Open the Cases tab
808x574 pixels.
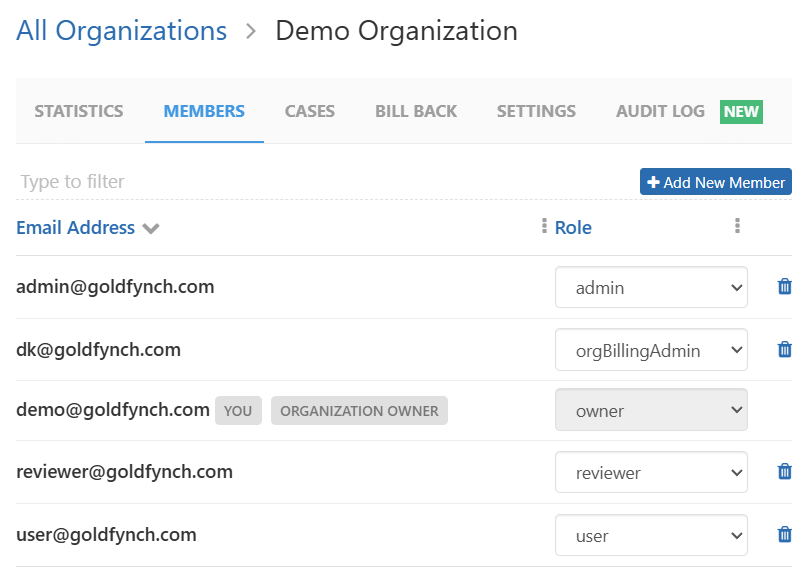(x=310, y=111)
